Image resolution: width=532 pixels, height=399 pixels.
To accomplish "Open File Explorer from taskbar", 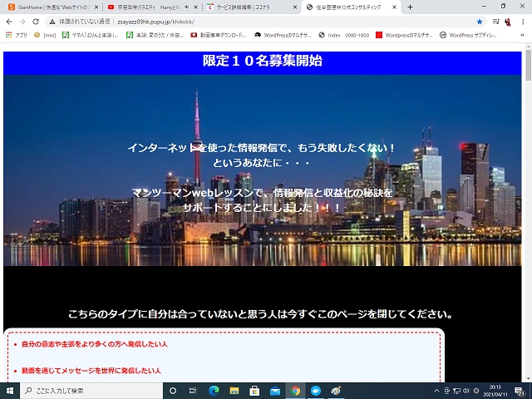I will (x=234, y=391).
